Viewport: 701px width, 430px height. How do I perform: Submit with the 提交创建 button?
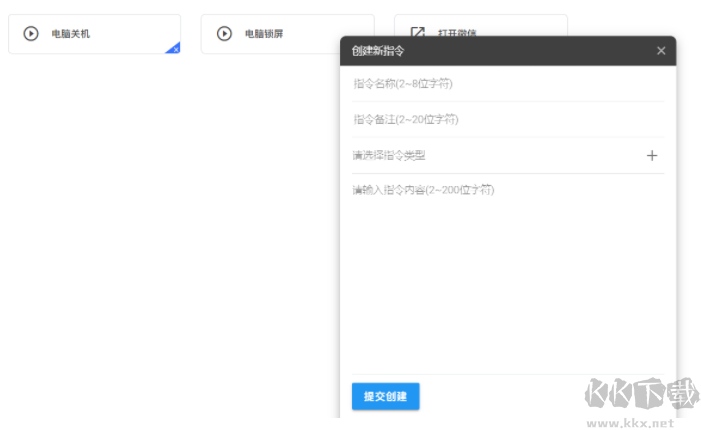(385, 396)
